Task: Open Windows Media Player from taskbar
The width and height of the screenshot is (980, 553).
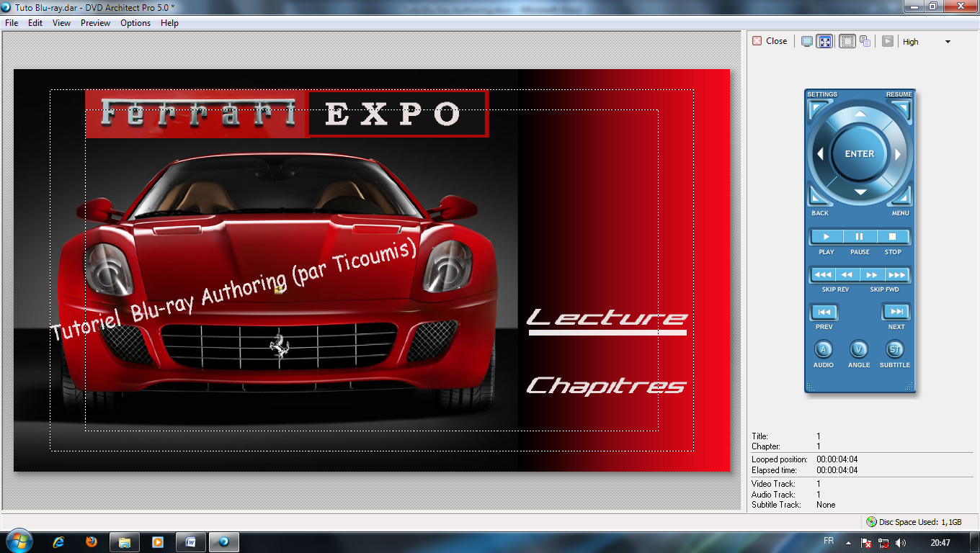Action: [158, 542]
